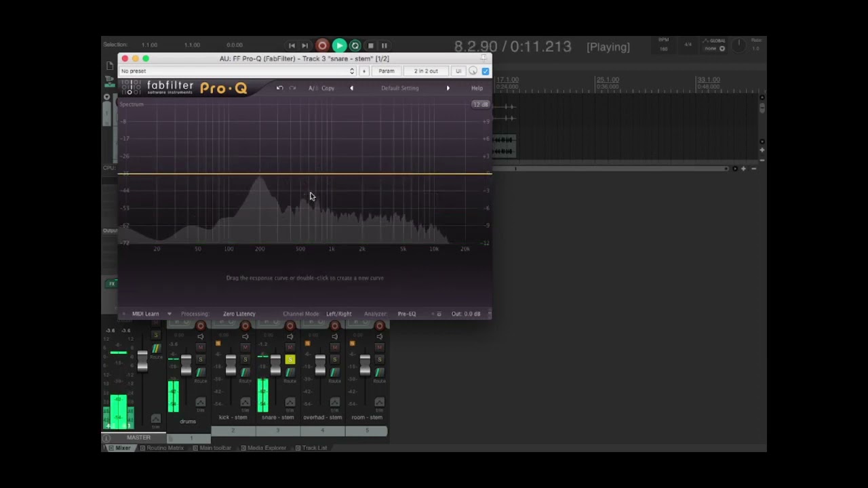868x488 pixels.
Task: Open the global automation 'none' dropdown
Action: tap(714, 49)
